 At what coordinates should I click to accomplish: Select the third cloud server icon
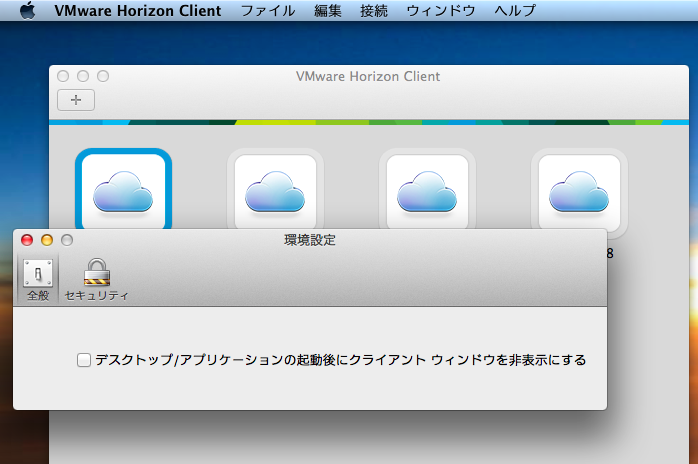coord(427,189)
